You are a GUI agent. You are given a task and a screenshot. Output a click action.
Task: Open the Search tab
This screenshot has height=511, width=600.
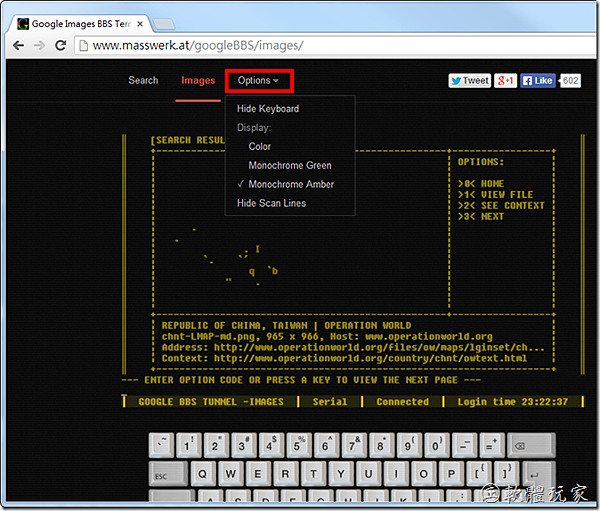(x=143, y=80)
